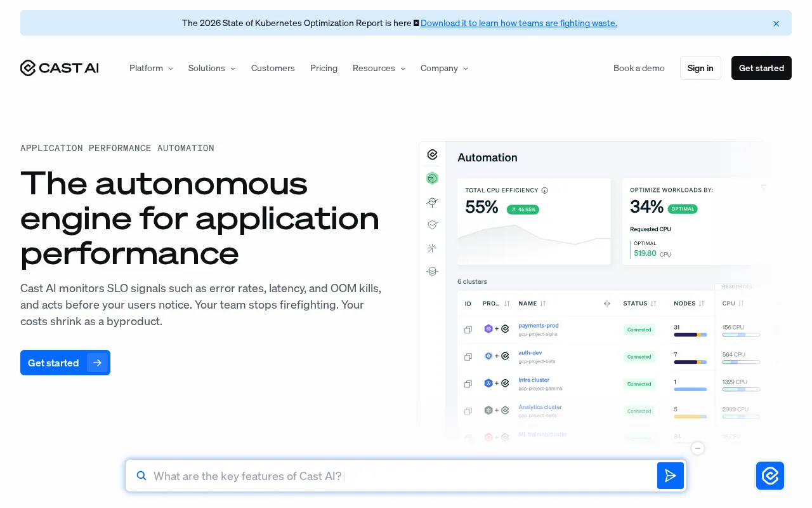Open the Download report link in banner
The height and width of the screenshot is (508, 812).
518,23
